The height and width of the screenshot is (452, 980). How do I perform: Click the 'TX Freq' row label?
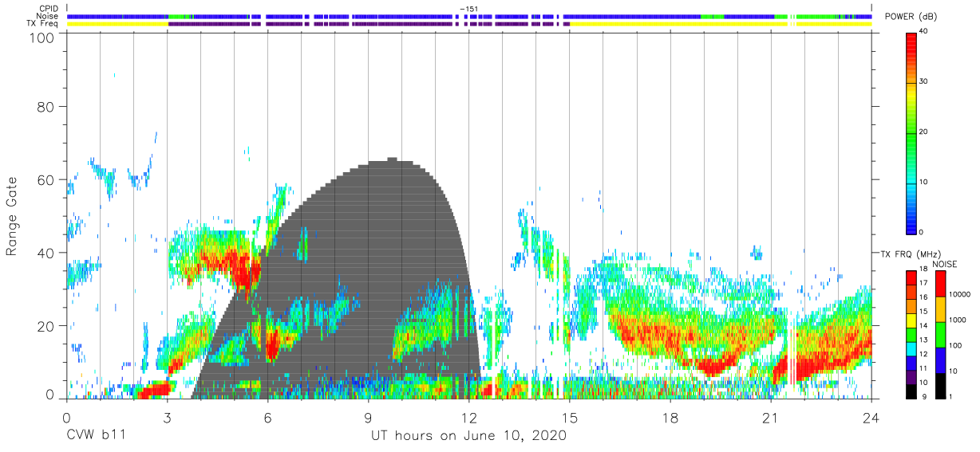pos(44,24)
